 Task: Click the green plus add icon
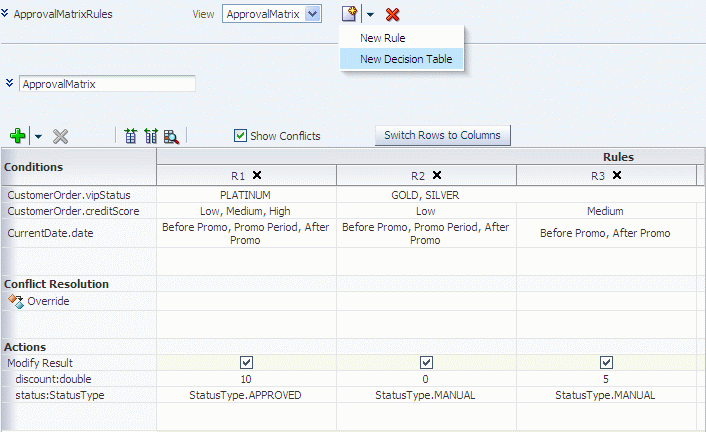click(x=18, y=136)
